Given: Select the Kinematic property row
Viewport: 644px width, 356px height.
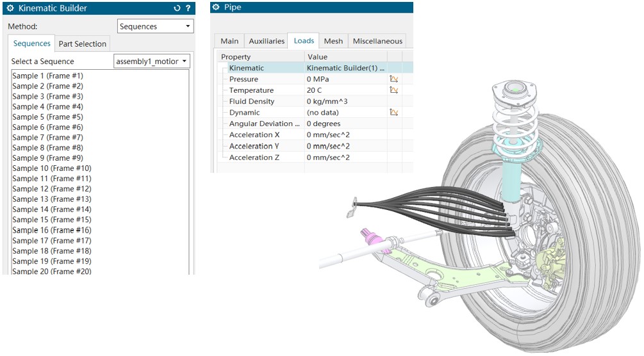Looking at the screenshot, I should click(x=315, y=68).
